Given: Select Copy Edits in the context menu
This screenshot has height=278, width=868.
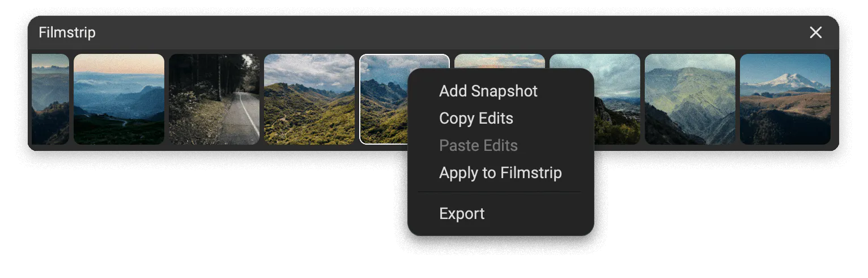Looking at the screenshot, I should (x=476, y=119).
